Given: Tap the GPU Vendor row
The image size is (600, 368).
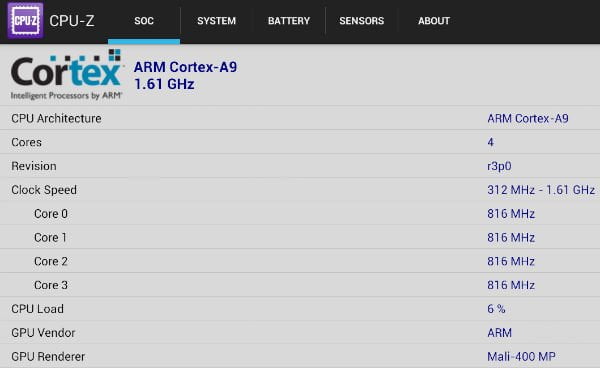Looking at the screenshot, I should pos(300,332).
